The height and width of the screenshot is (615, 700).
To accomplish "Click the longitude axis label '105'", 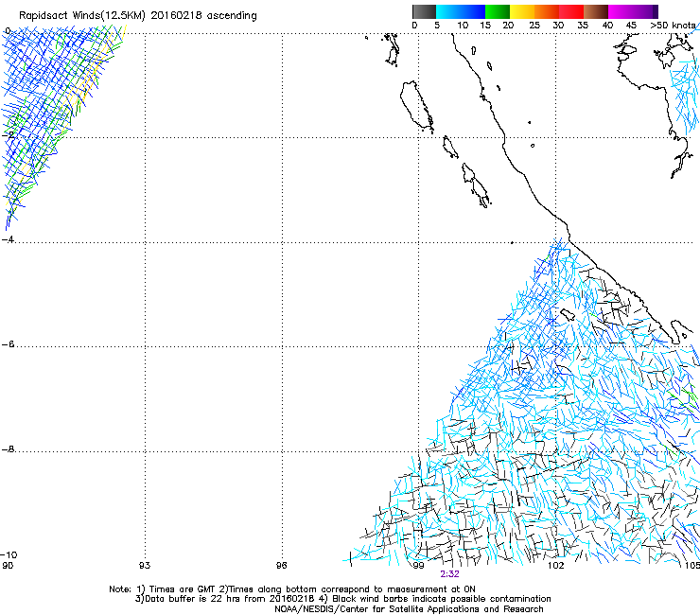I will [x=692, y=566].
